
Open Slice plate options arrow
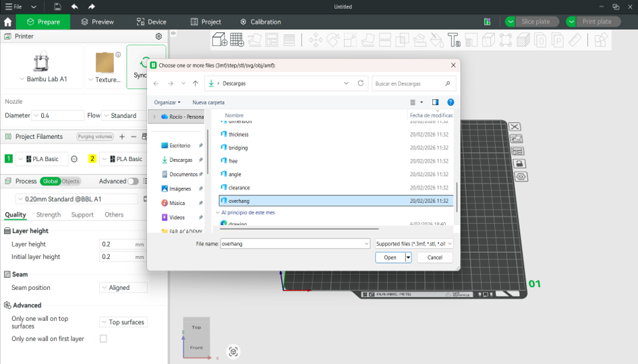pyautogui.click(x=511, y=22)
